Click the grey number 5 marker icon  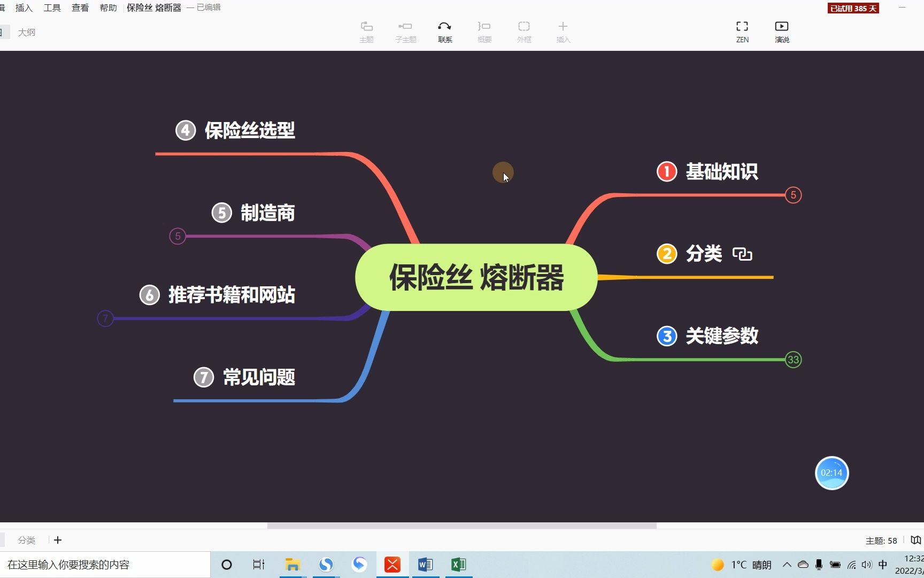[x=222, y=212]
